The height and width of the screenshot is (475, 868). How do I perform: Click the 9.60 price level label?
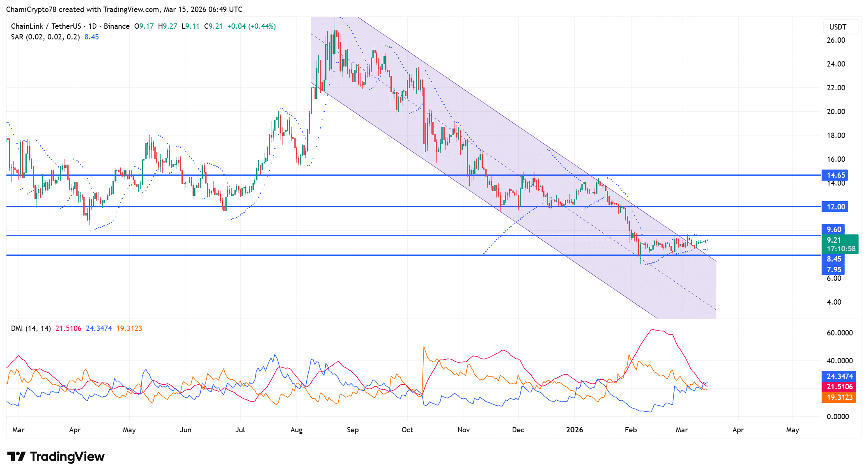click(x=834, y=229)
